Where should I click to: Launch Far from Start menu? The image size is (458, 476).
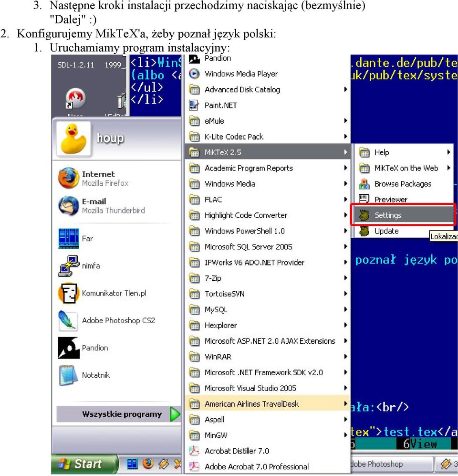117,238
